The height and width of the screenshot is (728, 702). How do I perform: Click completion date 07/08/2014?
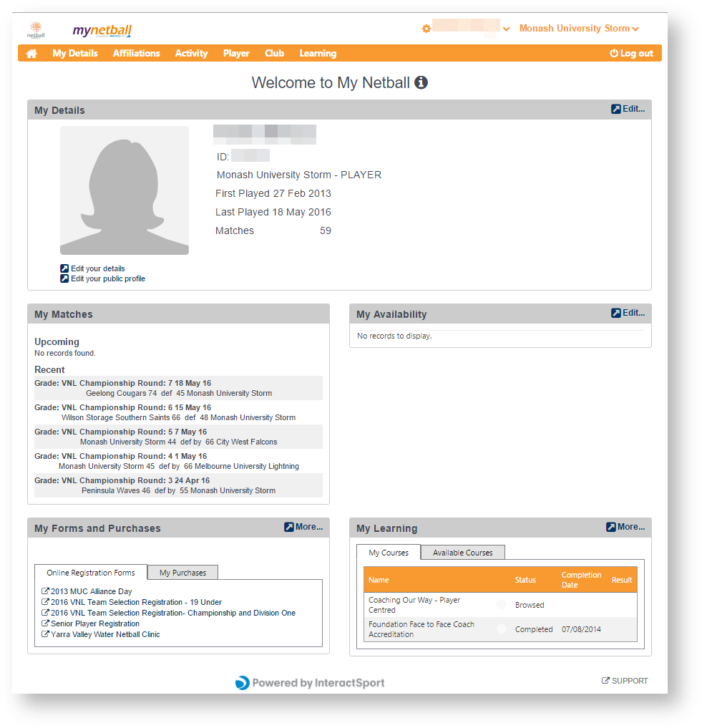(581, 629)
